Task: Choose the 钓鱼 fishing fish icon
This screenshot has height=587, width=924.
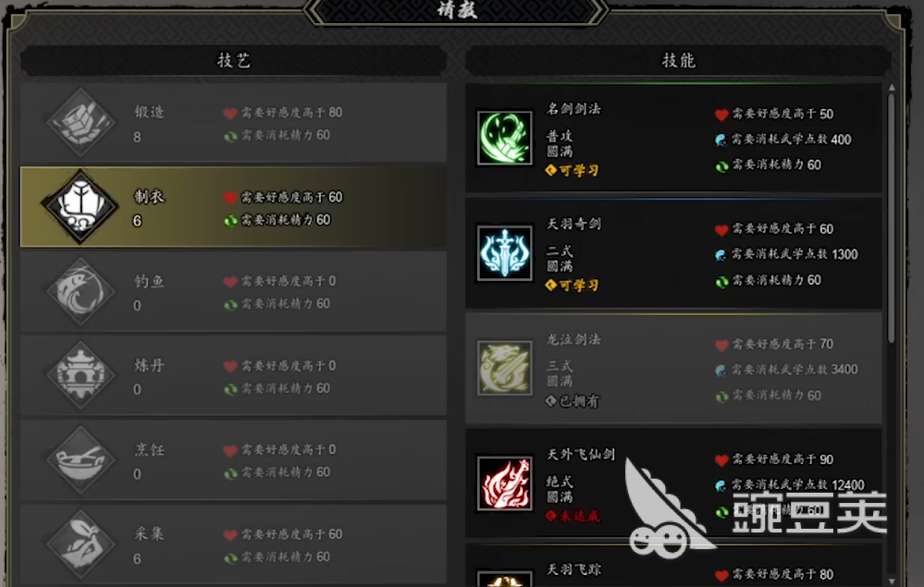Action: pyautogui.click(x=80, y=291)
